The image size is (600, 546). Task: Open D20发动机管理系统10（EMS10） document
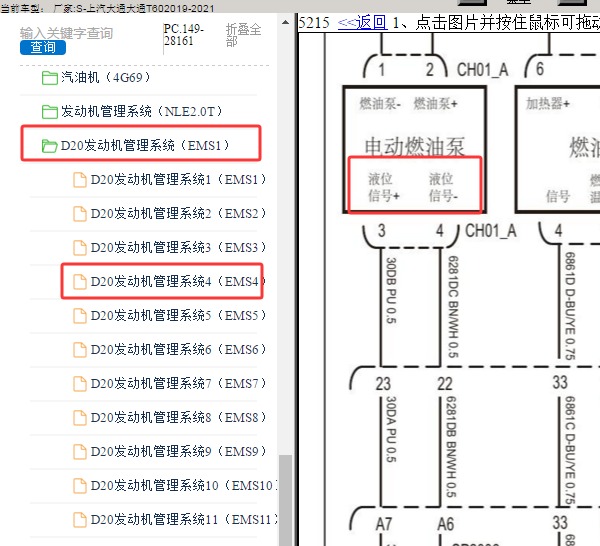184,485
